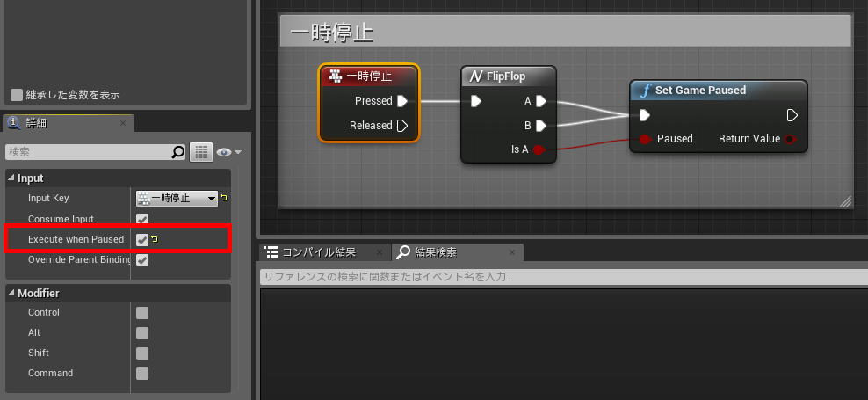Click the details panel search field
Screen dimensions: 868x400
[88, 153]
